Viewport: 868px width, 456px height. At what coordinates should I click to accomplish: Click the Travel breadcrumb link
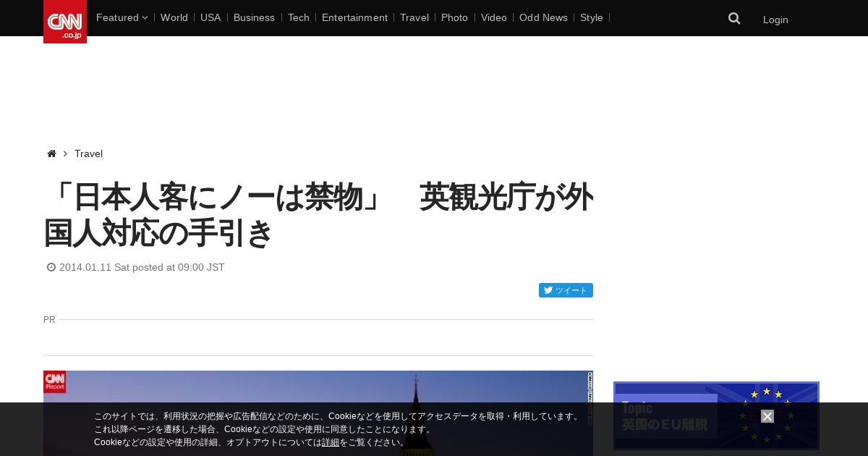(88, 153)
